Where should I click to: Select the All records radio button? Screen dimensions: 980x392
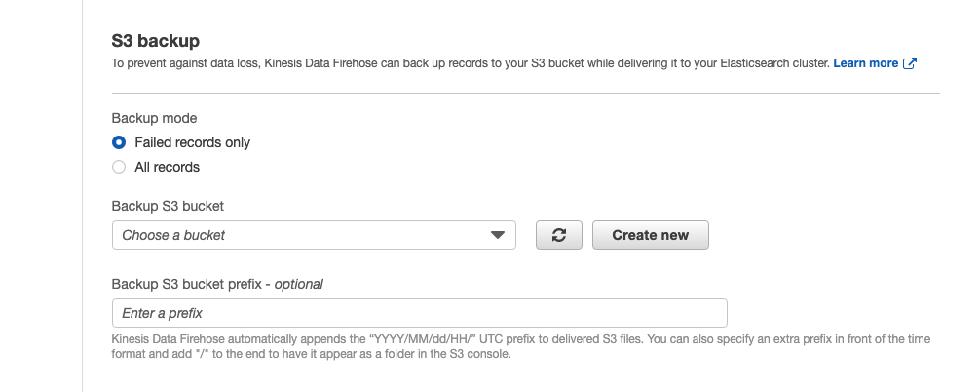(x=119, y=167)
